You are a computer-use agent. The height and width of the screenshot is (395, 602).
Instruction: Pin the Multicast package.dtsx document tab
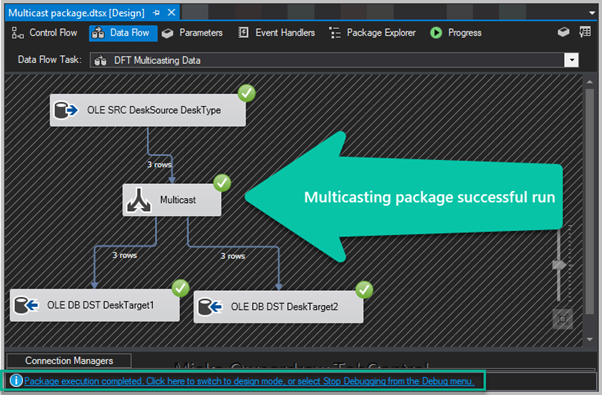pyautogui.click(x=156, y=13)
